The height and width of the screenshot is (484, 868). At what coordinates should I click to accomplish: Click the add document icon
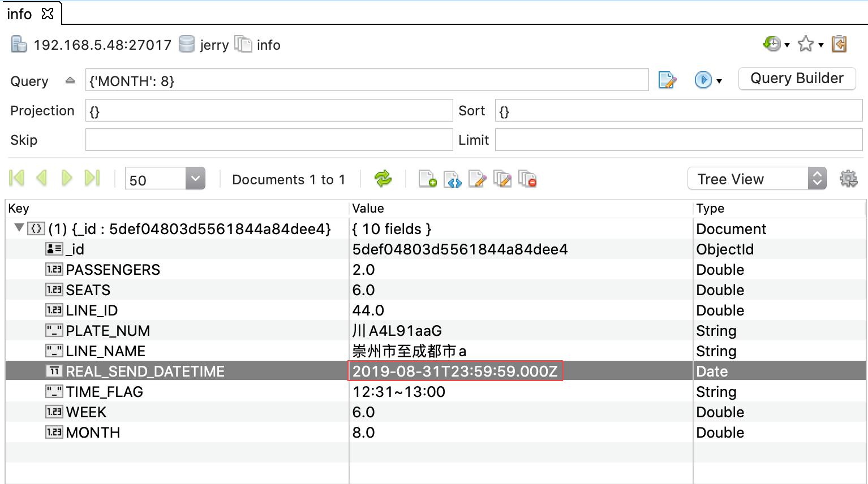(x=428, y=179)
